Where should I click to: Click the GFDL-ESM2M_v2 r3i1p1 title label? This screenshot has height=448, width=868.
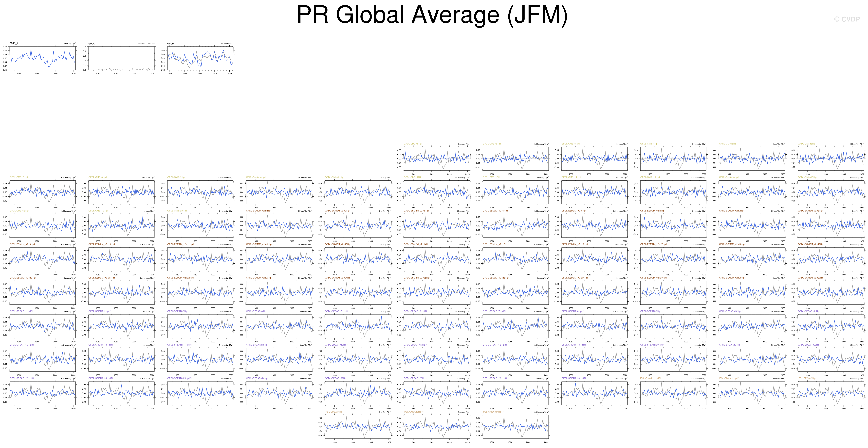pos(416,211)
